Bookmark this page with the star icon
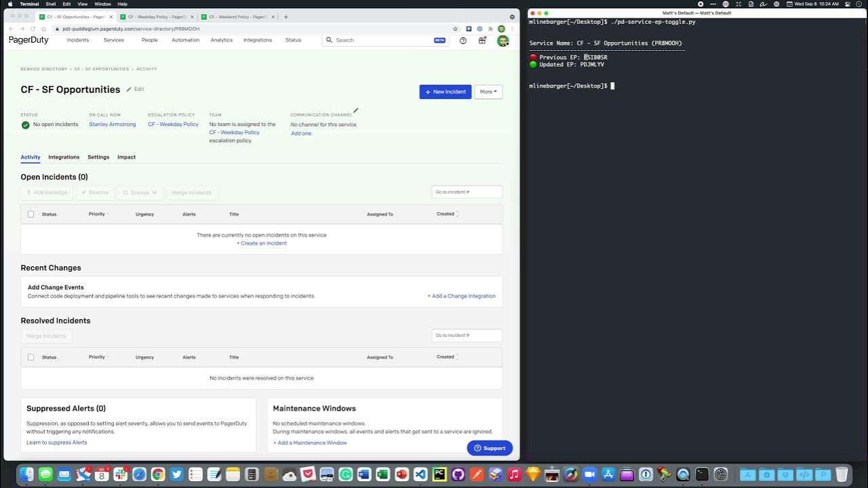Image resolution: width=868 pixels, height=488 pixels. coord(456,29)
